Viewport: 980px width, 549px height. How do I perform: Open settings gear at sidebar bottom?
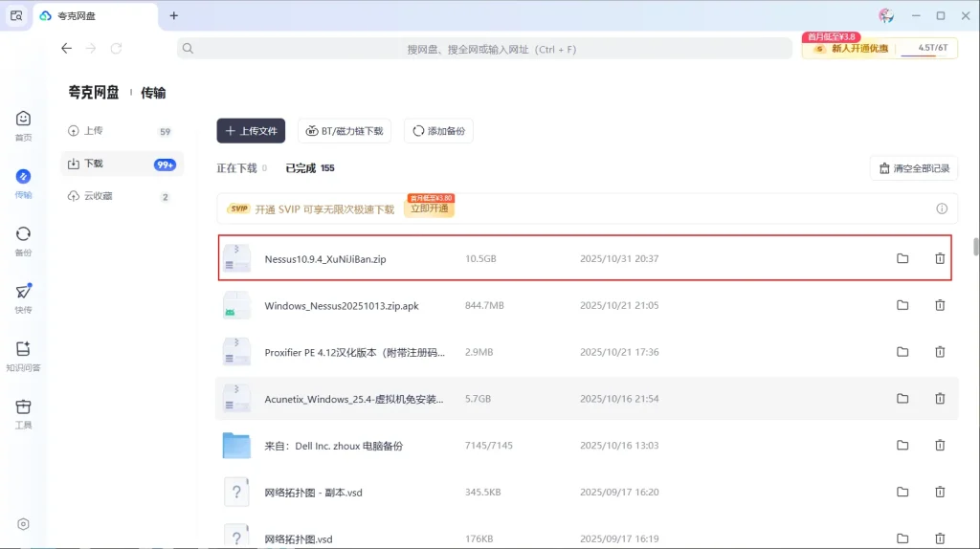point(23,524)
